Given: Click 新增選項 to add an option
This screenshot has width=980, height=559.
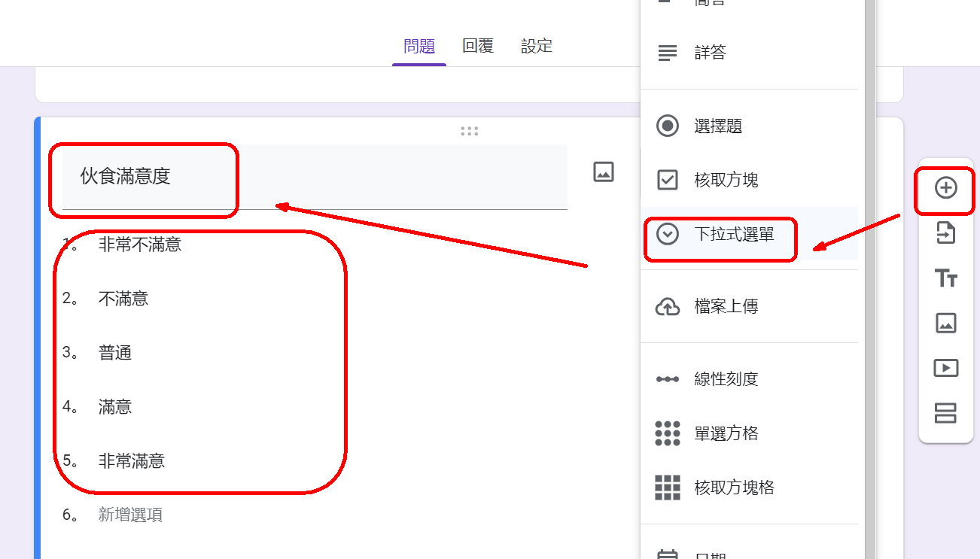Looking at the screenshot, I should (130, 515).
